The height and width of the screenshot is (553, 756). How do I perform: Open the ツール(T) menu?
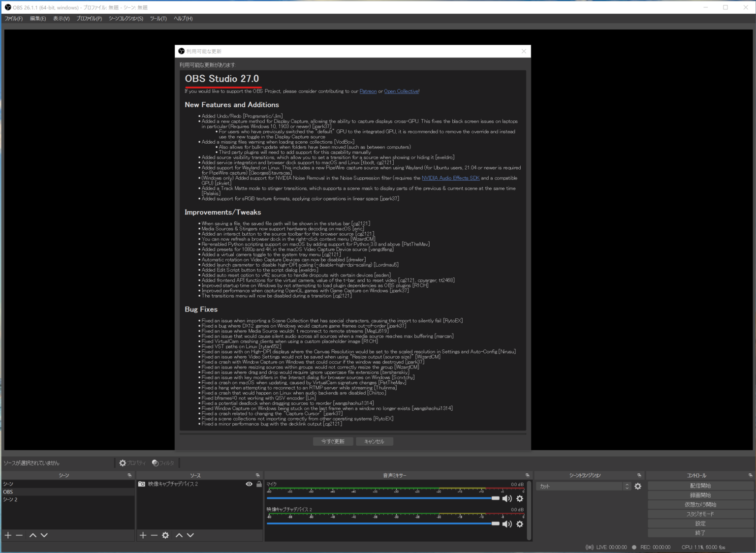(x=158, y=18)
